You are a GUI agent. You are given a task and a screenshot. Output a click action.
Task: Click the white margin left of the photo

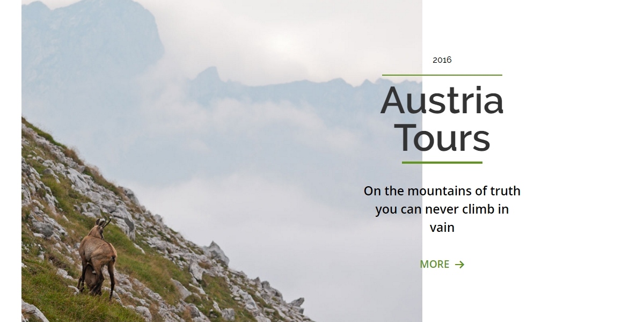11,161
